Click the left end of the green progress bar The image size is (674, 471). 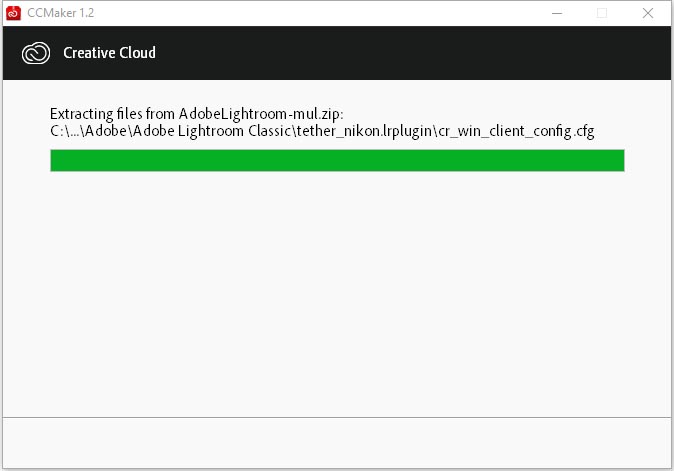click(56, 160)
